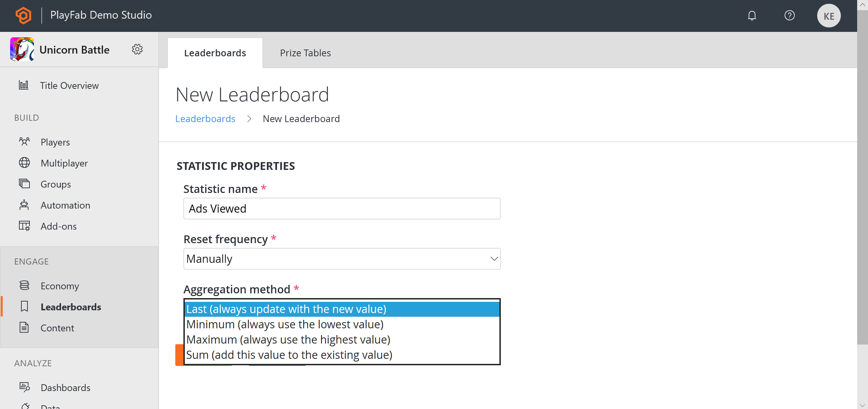Click the Leaderboards icon in sidebar
Image resolution: width=868 pixels, height=409 pixels.
click(x=24, y=307)
